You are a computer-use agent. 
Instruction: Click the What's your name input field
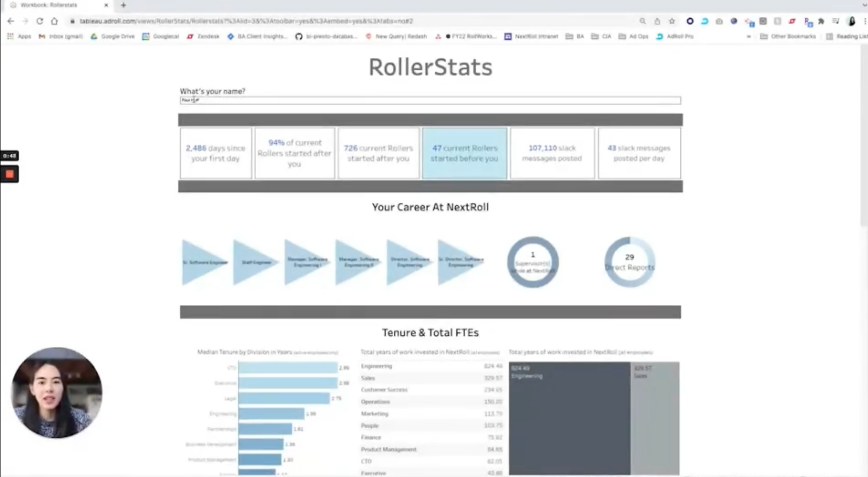(x=430, y=100)
